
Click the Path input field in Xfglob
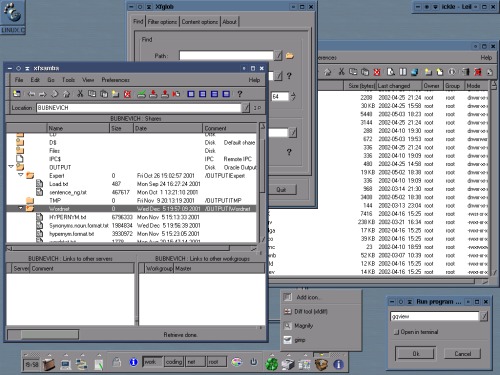[226, 55]
